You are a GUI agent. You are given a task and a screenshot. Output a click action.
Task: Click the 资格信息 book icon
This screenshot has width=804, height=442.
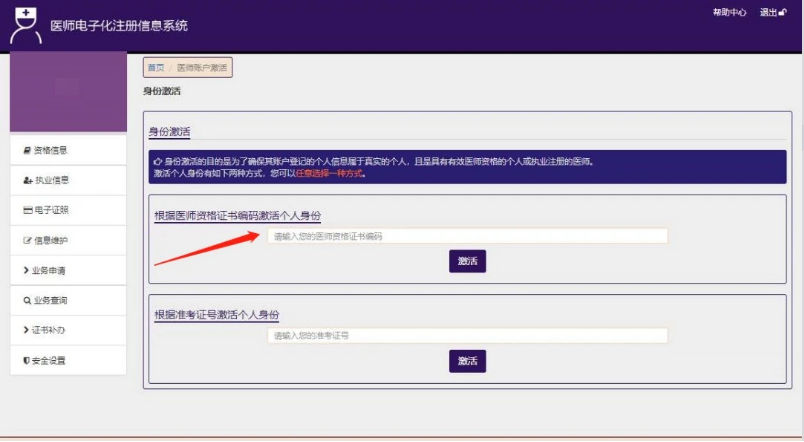pos(27,150)
